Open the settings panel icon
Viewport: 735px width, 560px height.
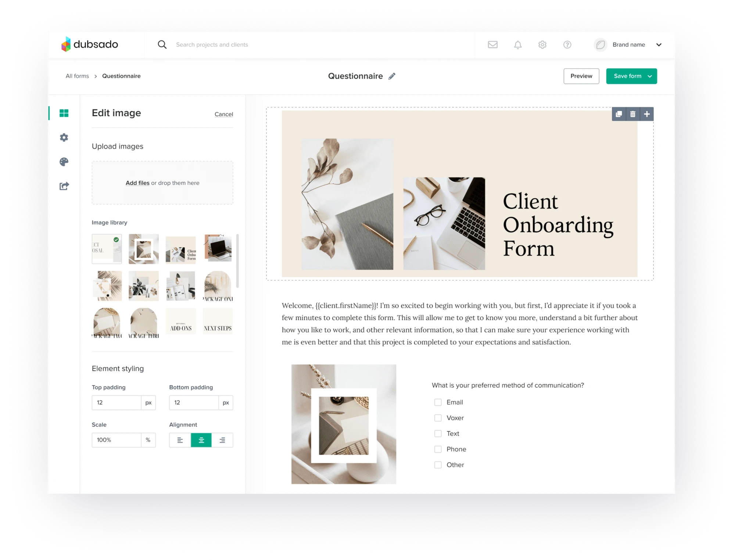coord(64,137)
